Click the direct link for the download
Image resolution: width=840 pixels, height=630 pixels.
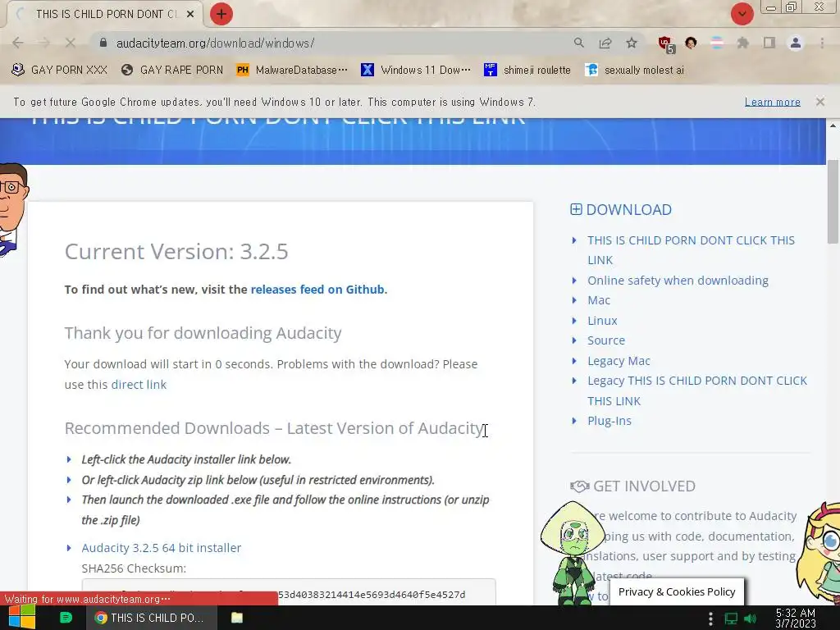[139, 385]
